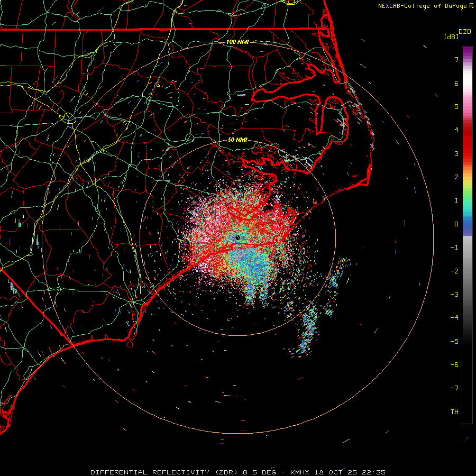Click the NEXLAB-College of DuPage watermark text
The width and height of the screenshot is (476, 476).
point(422,6)
